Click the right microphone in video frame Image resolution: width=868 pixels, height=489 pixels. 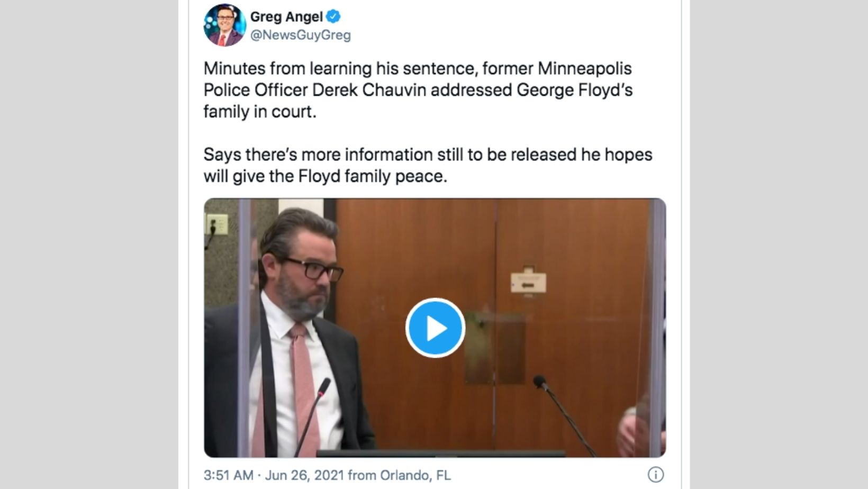click(x=561, y=413)
